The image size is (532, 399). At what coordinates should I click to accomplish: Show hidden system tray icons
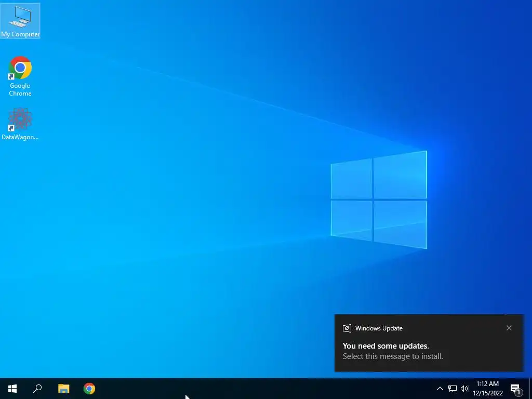click(440, 389)
